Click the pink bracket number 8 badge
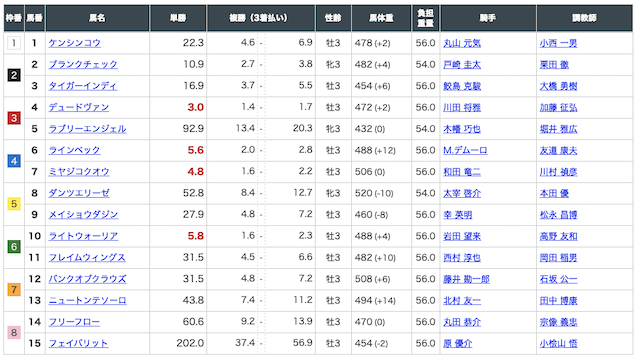Viewport: 640px width, 360px height. (14, 332)
